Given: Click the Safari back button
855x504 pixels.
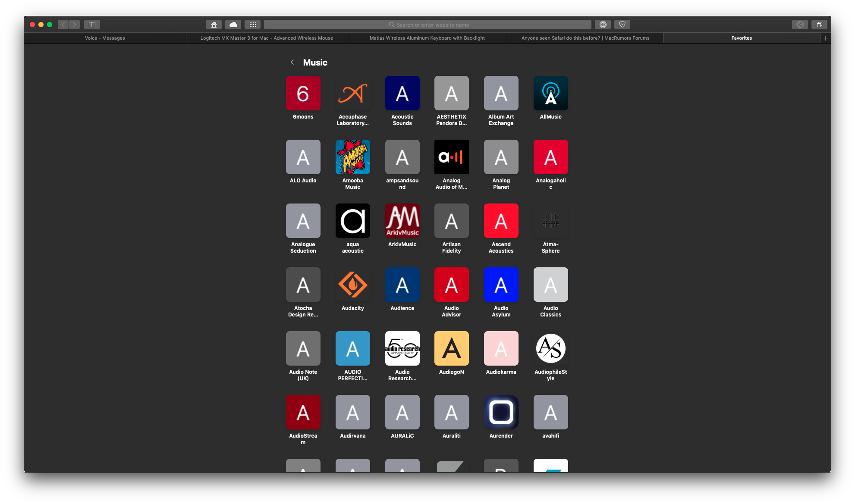Looking at the screenshot, I should [63, 25].
